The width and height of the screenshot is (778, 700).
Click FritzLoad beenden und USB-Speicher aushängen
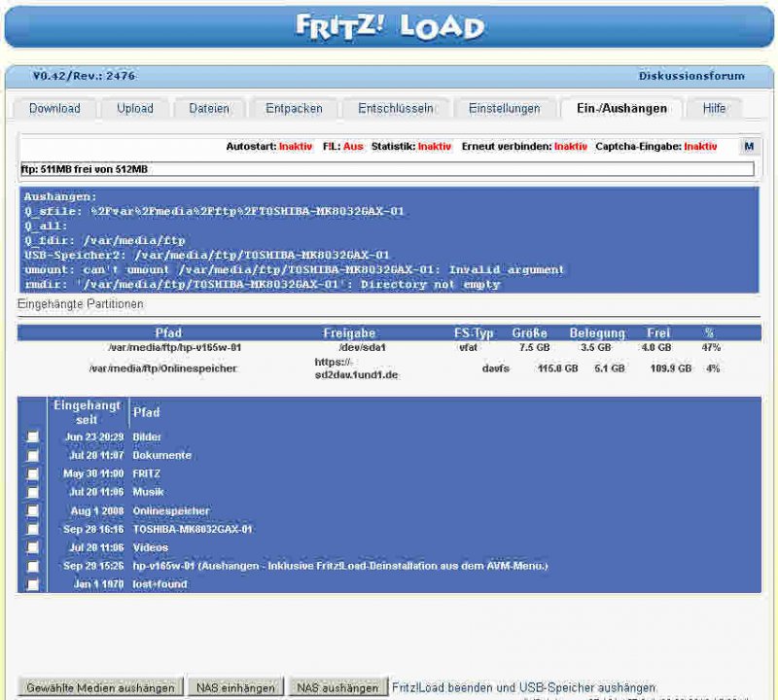point(524,687)
